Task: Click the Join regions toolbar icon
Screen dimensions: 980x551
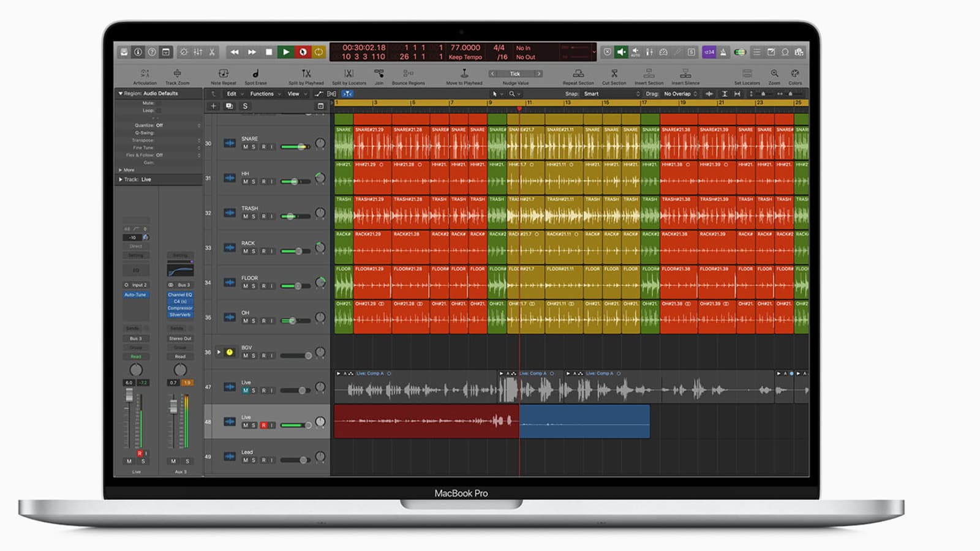Action: click(x=379, y=73)
